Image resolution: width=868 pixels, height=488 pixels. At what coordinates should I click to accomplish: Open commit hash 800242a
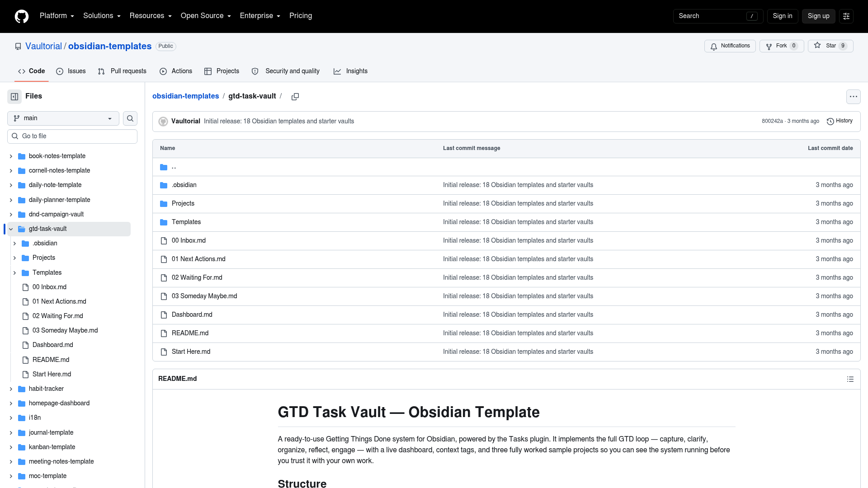point(772,122)
